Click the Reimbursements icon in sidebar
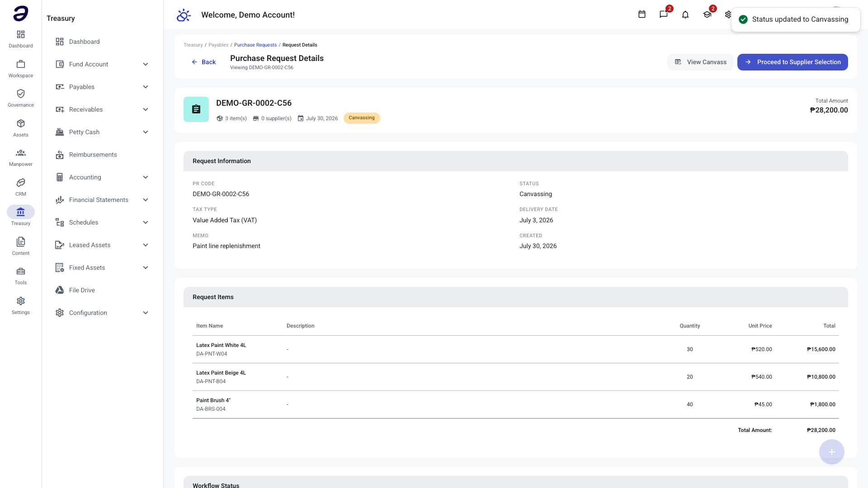Screen dimensions: 868x488 [60, 155]
